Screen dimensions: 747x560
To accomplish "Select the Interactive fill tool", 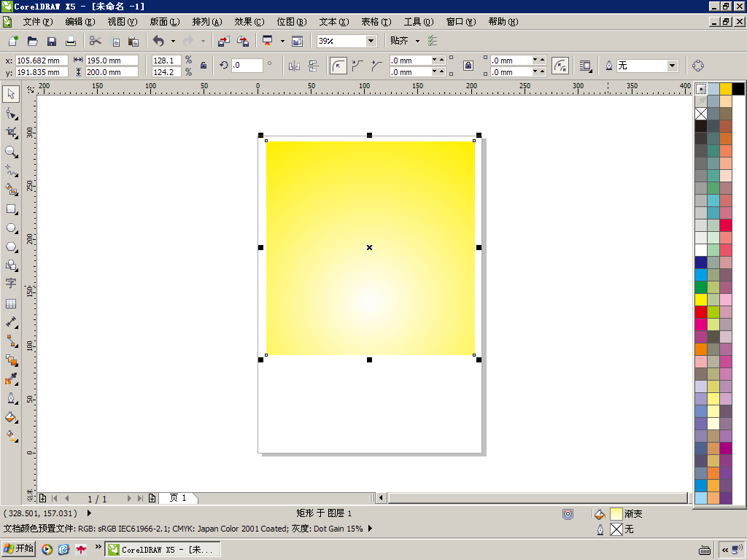I will tap(11, 436).
